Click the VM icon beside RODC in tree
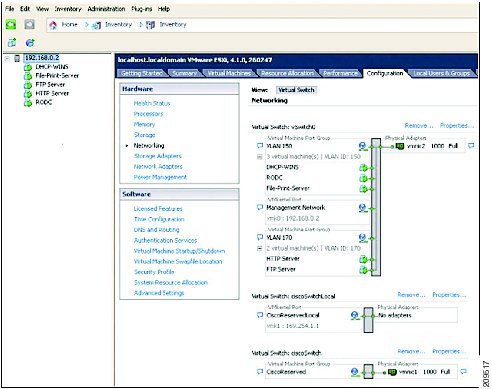492x389 pixels. coord(28,103)
